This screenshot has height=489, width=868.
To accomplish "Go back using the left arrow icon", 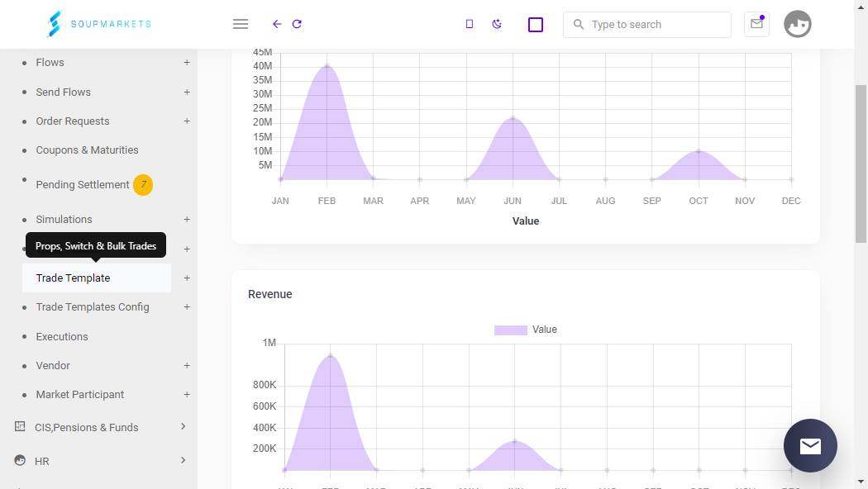I will point(277,24).
